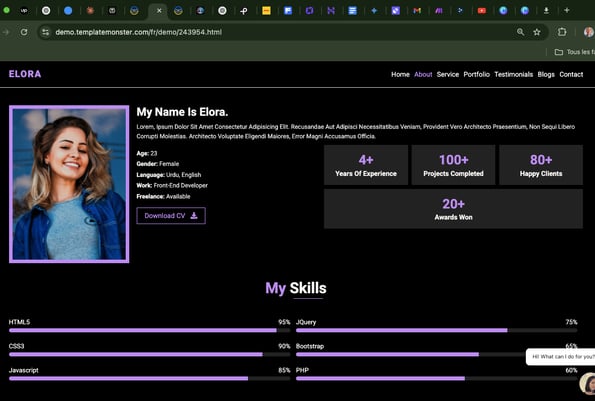Open a new tab with the plus button
The height and width of the screenshot is (401, 595).
[x=567, y=11]
